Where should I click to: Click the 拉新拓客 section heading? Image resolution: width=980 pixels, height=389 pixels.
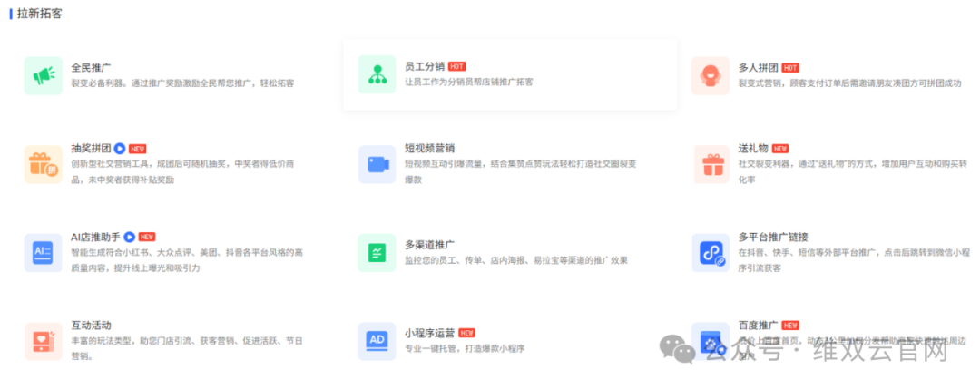pos(40,15)
